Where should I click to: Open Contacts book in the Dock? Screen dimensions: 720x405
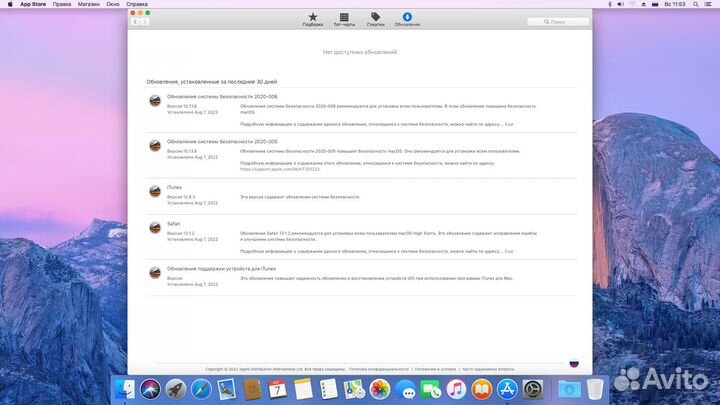point(252,389)
